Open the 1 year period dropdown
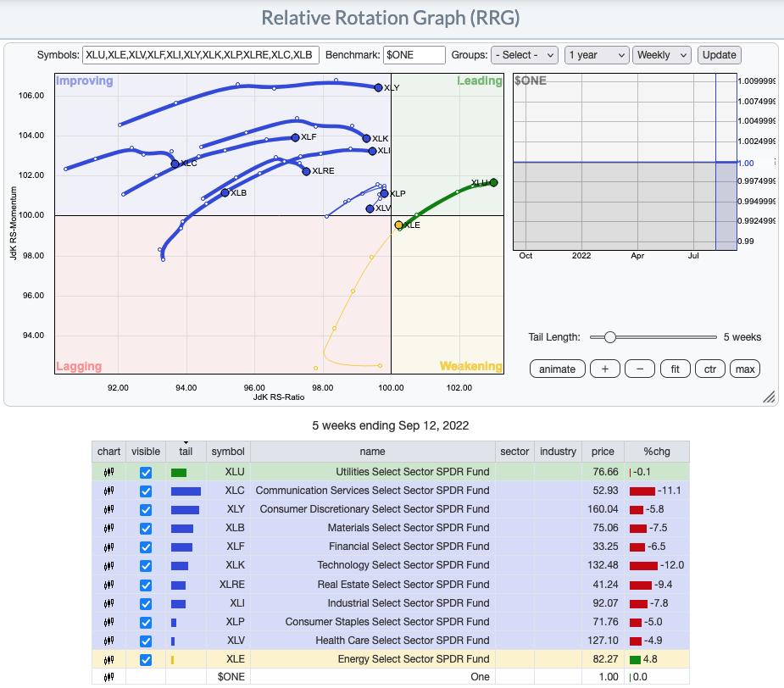784x688 pixels. pos(597,55)
